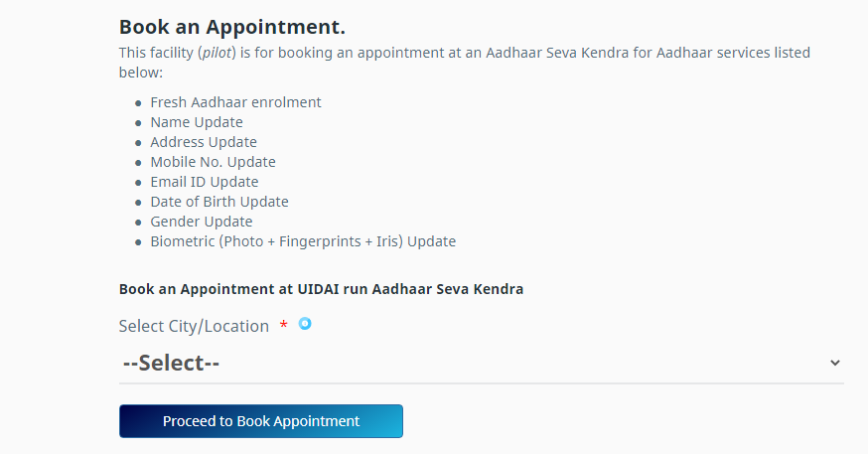Click the Date of Birth Update item

point(219,202)
